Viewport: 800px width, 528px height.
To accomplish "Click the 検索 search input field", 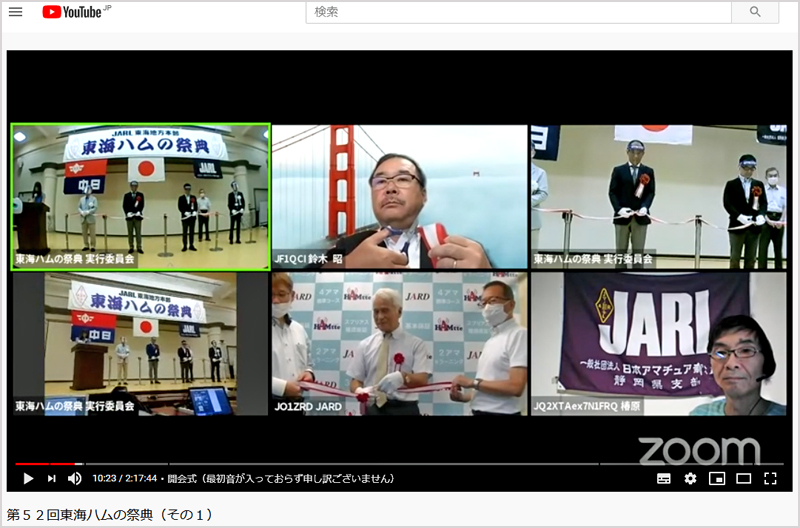I will point(518,12).
